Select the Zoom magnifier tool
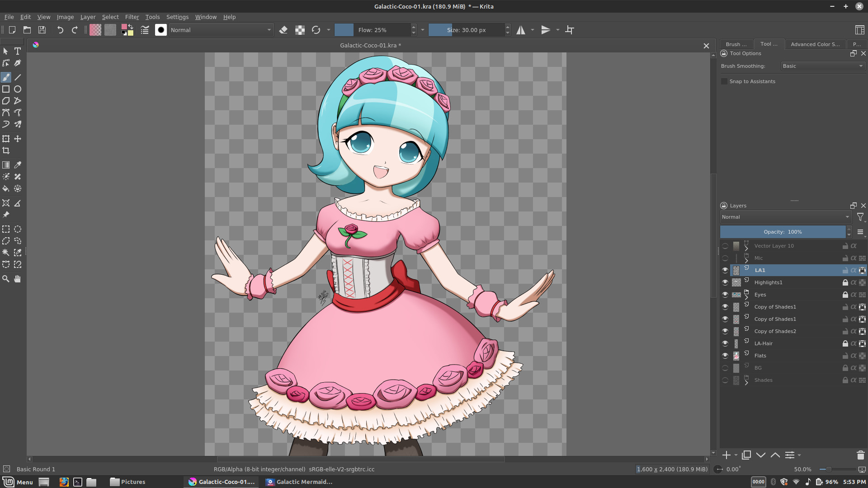The height and width of the screenshot is (488, 868). coord(6,279)
